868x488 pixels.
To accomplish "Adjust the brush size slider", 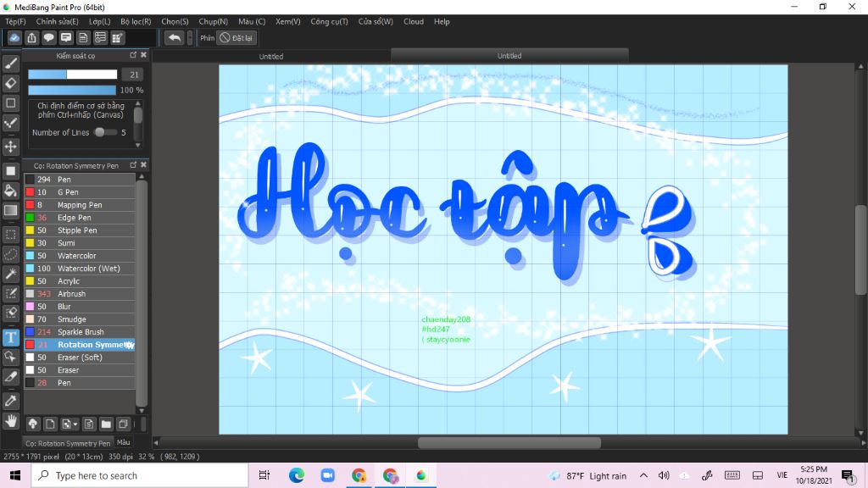I will click(x=73, y=75).
